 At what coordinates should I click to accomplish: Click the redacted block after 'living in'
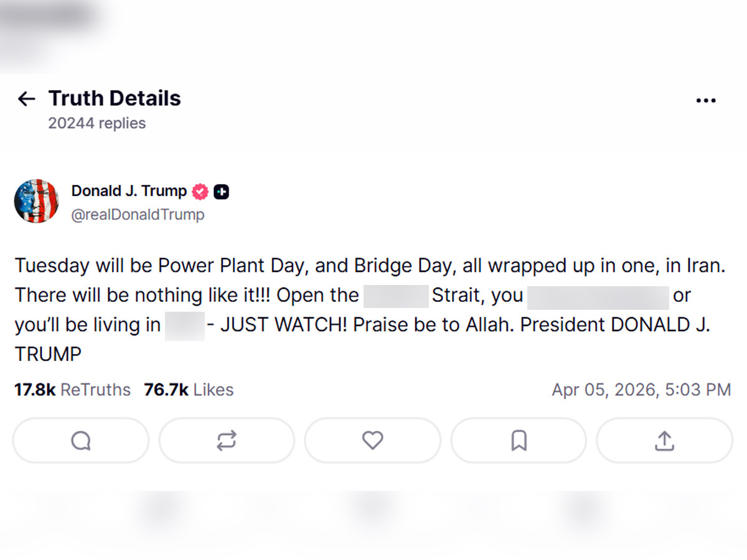[x=185, y=325]
